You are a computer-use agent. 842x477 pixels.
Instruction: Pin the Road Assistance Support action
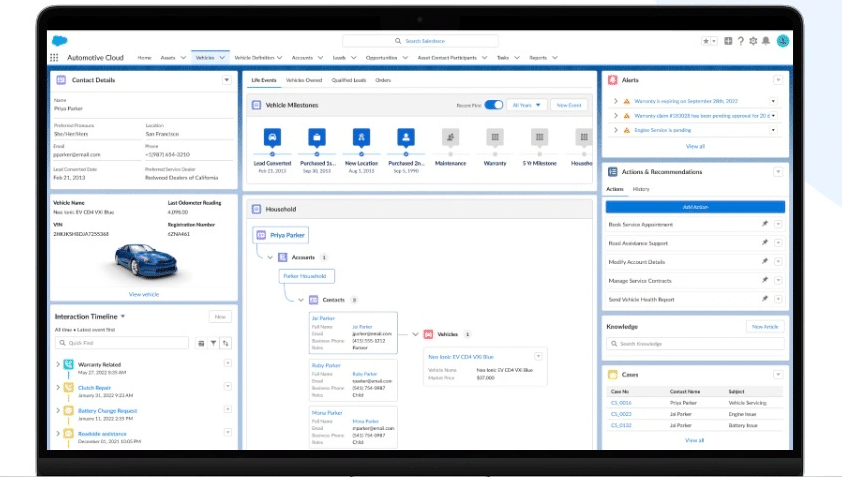[765, 242]
